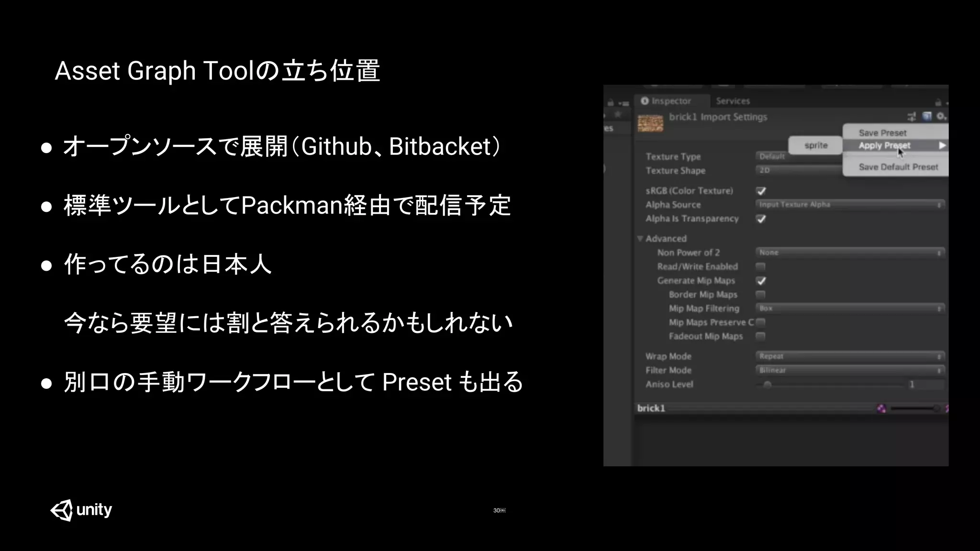This screenshot has width=980, height=551.
Task: Click the slide page number 30
Action: [497, 510]
